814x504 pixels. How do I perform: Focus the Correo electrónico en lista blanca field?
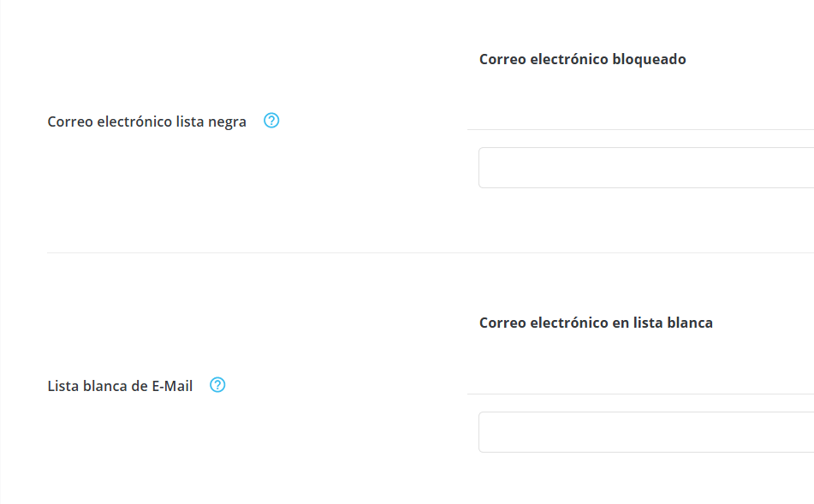pyautogui.click(x=645, y=432)
